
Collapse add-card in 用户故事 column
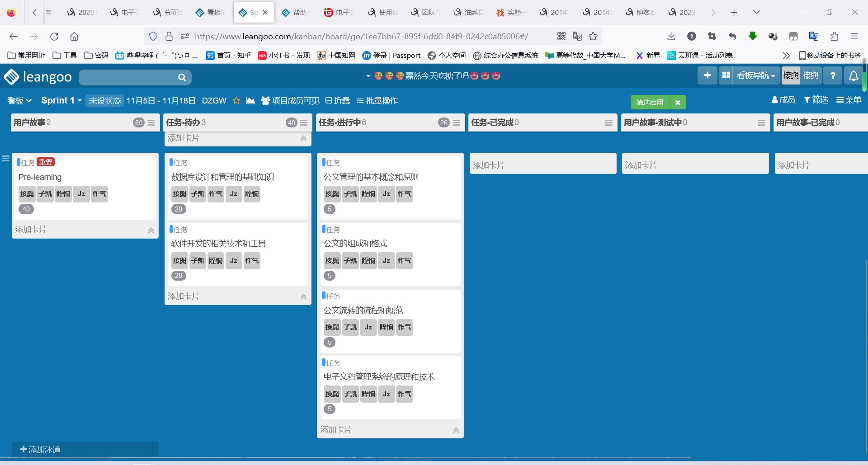pyautogui.click(x=151, y=230)
